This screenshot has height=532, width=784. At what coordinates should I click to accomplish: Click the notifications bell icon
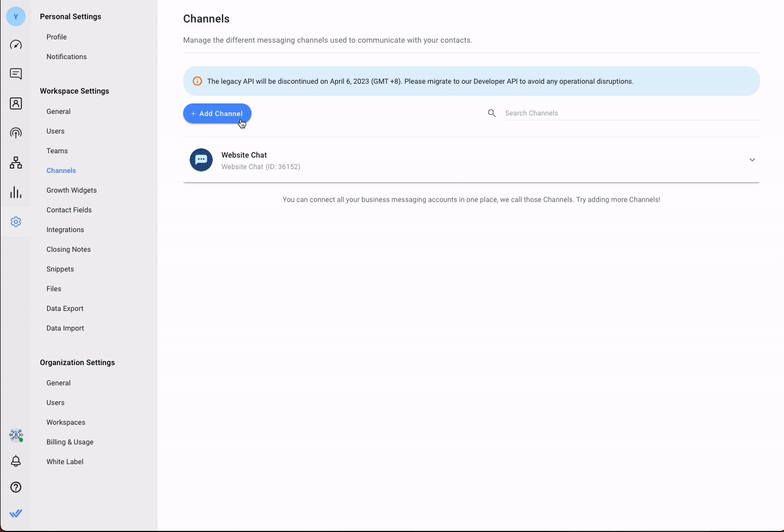[16, 461]
